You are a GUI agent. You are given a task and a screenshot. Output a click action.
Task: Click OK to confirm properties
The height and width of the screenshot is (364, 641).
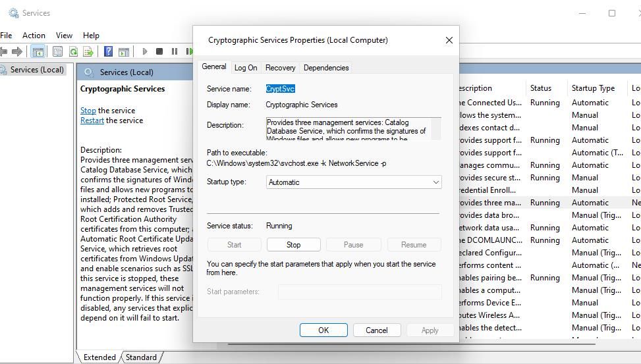click(323, 330)
